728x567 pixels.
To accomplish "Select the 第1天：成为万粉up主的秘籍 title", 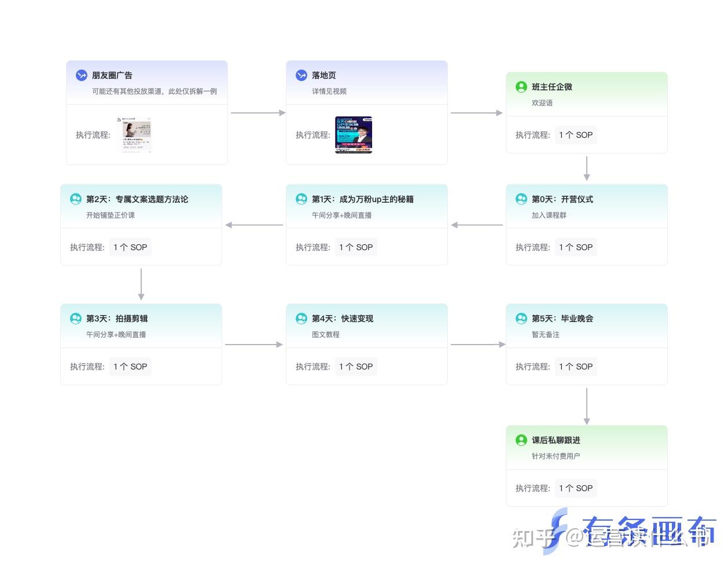I will coord(363,199).
